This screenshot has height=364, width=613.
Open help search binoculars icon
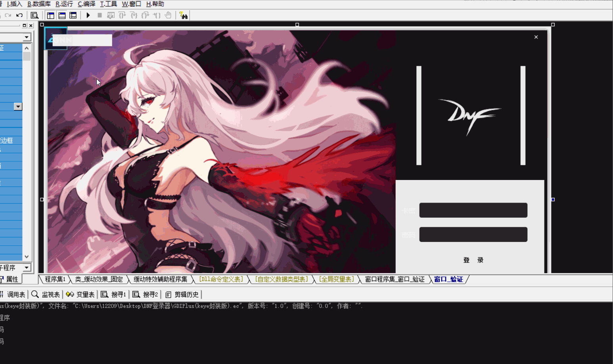pyautogui.click(x=183, y=15)
